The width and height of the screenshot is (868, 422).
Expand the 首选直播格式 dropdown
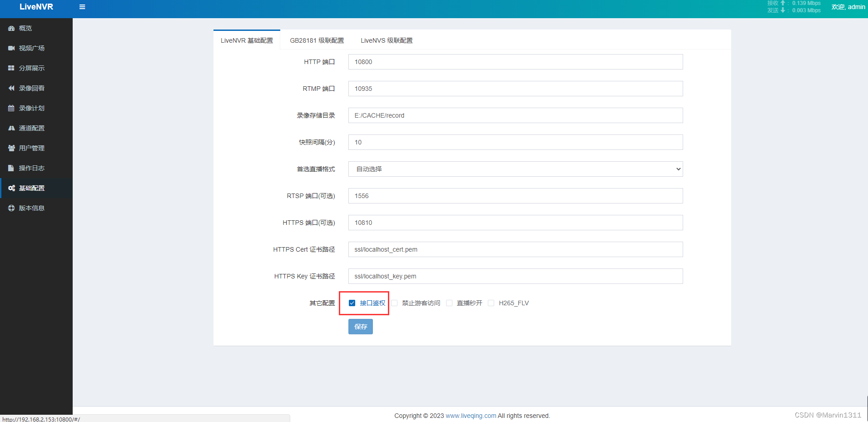pos(516,169)
